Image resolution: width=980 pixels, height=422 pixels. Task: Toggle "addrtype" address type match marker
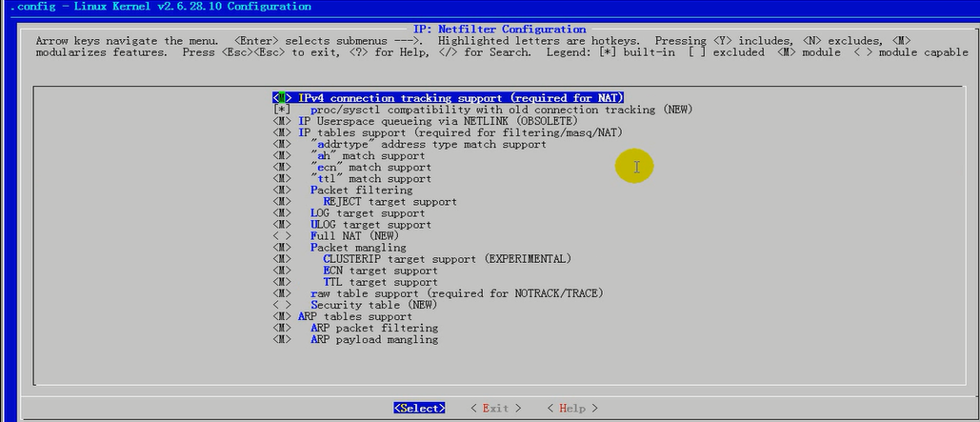(282, 145)
